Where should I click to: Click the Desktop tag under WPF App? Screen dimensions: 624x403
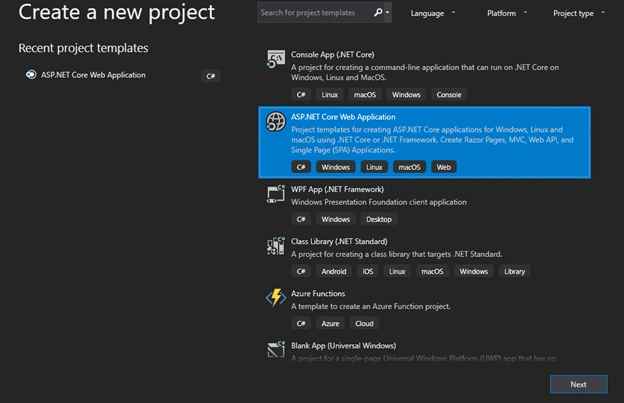pyautogui.click(x=379, y=219)
